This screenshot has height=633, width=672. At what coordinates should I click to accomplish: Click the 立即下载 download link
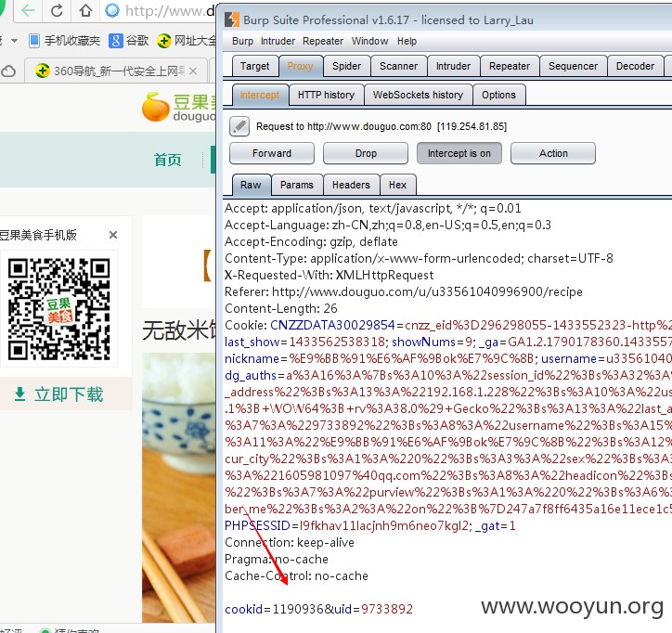69,394
